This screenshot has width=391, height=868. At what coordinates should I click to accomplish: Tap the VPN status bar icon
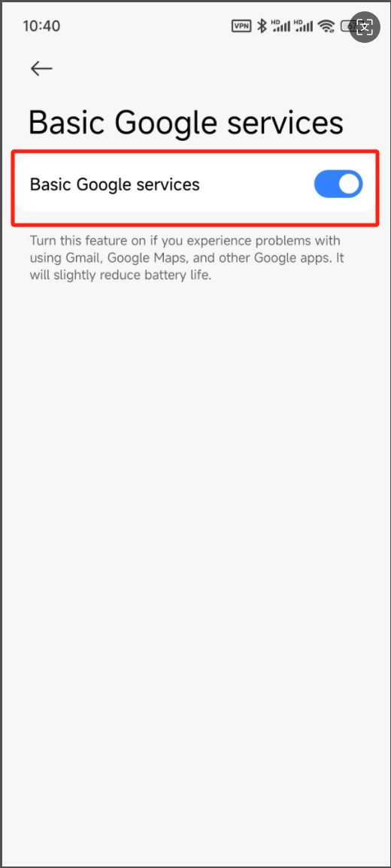tap(241, 26)
